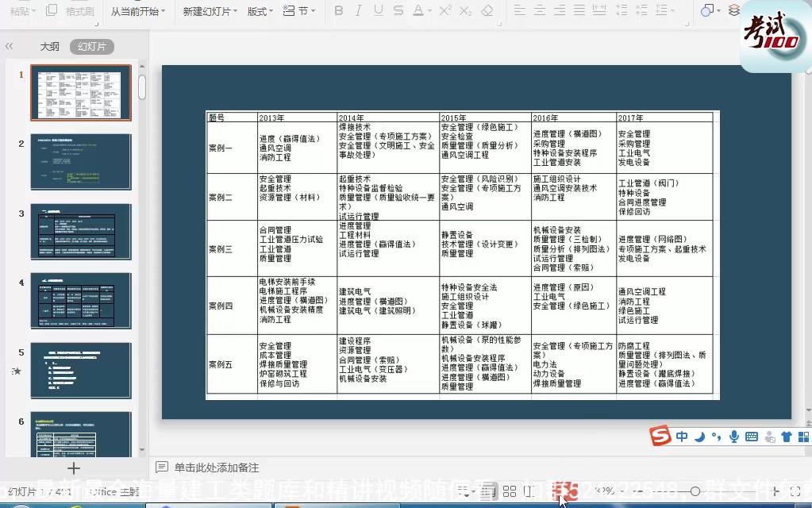This screenshot has width=812, height=508.
Task: Switch to the 幻灯片 slides tab
Action: coord(90,45)
